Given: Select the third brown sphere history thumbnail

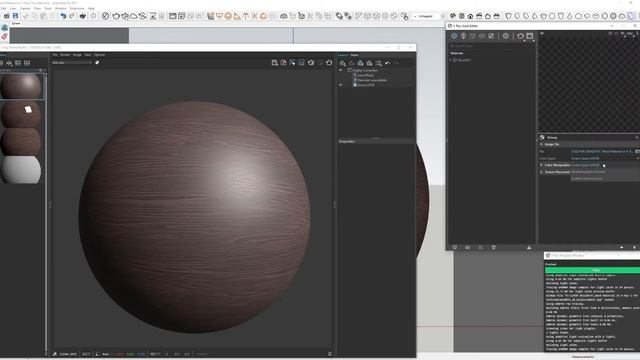Looking at the screenshot, I should point(21,141).
